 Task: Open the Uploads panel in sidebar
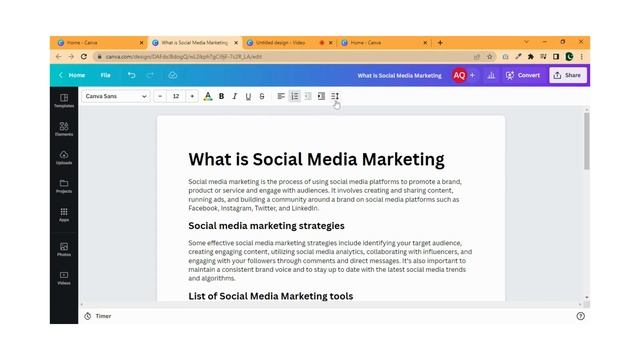click(x=64, y=158)
